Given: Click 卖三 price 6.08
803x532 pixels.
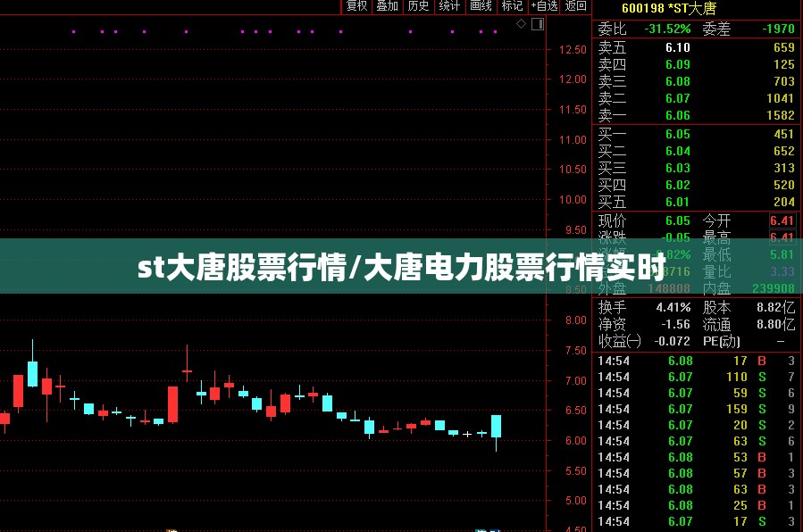Looking at the screenshot, I should click(678, 81).
